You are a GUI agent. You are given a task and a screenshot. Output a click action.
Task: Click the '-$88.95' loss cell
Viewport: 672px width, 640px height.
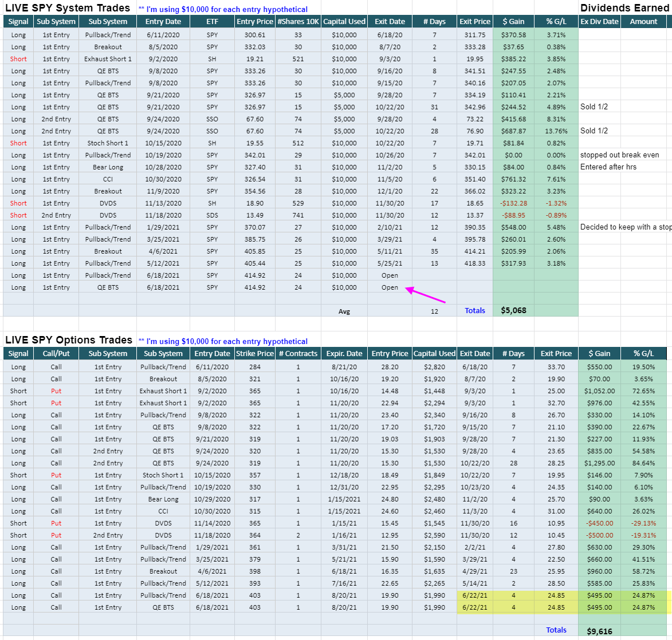pyautogui.click(x=513, y=215)
